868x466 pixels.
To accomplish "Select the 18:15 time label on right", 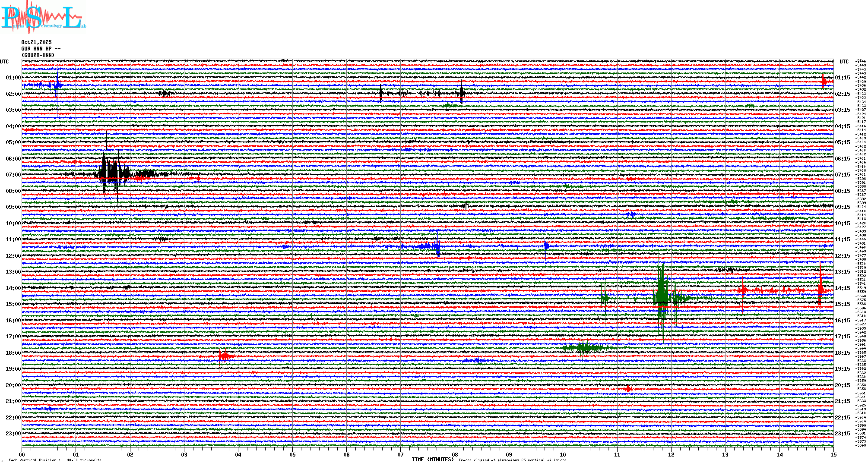I will 842,353.
